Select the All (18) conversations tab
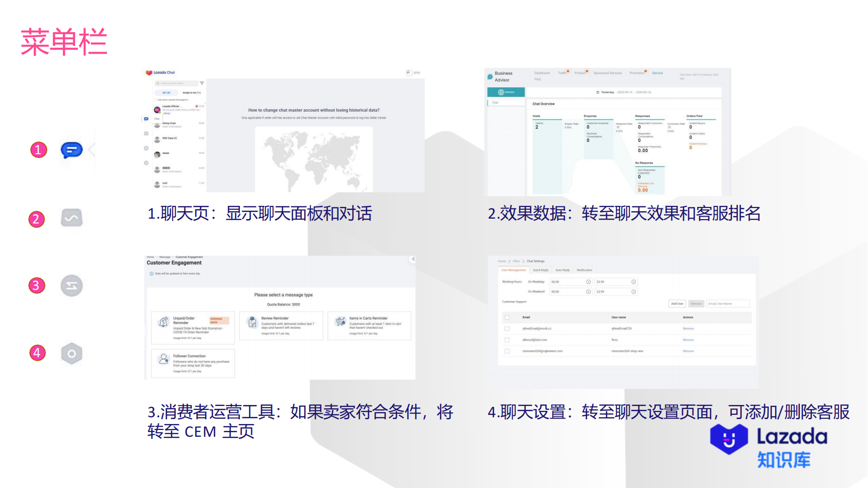Screen dimensions: 868x488 click(166, 92)
